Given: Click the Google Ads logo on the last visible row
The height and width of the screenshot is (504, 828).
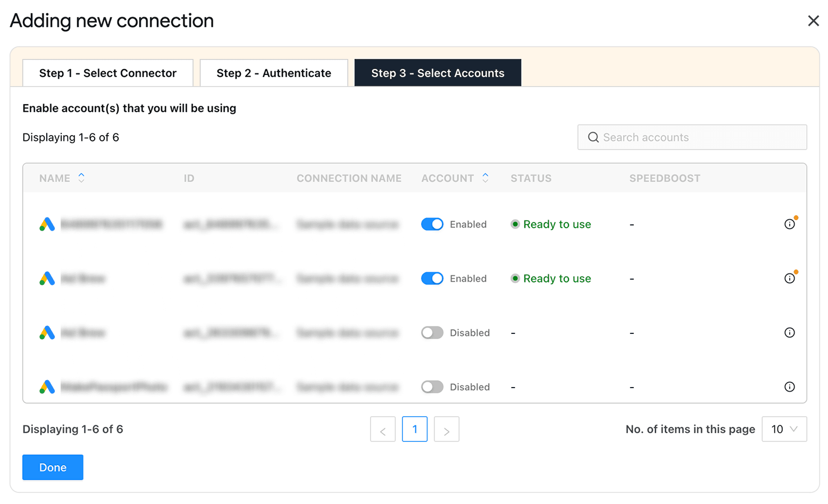Looking at the screenshot, I should [x=47, y=387].
